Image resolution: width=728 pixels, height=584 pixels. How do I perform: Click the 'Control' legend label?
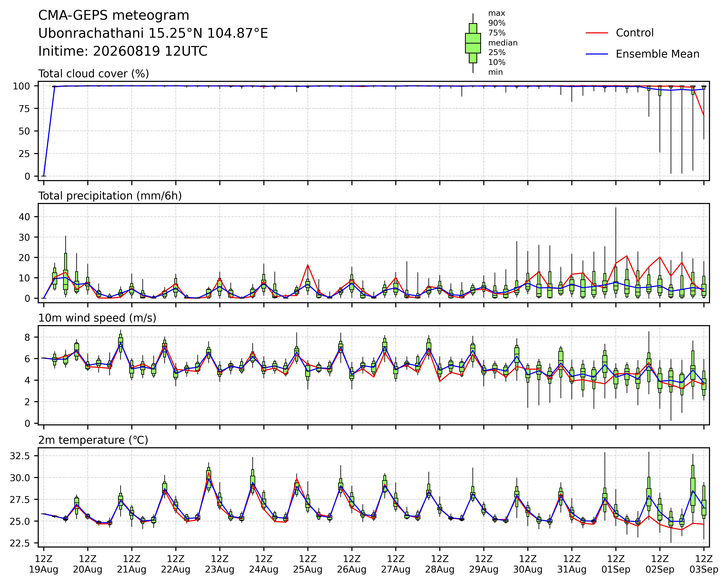pos(635,33)
